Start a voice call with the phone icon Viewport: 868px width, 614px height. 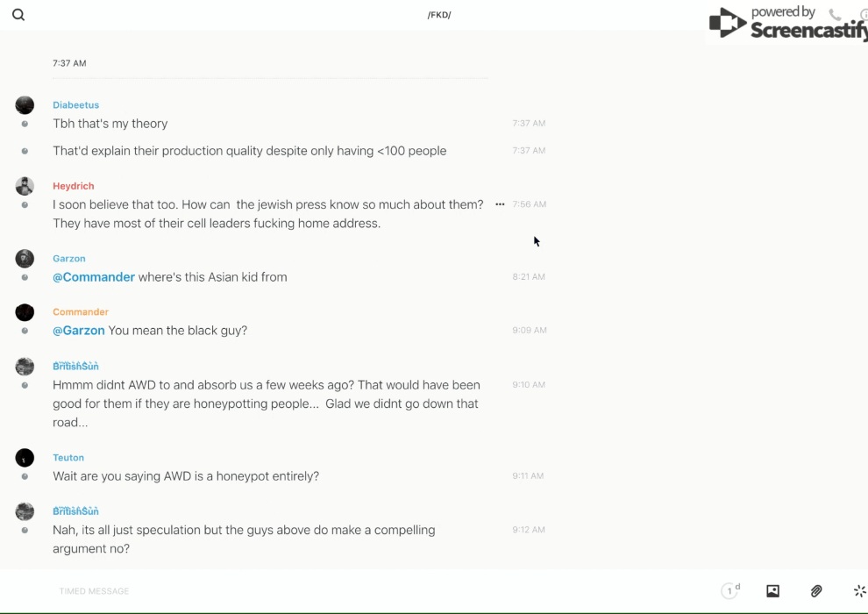point(835,15)
